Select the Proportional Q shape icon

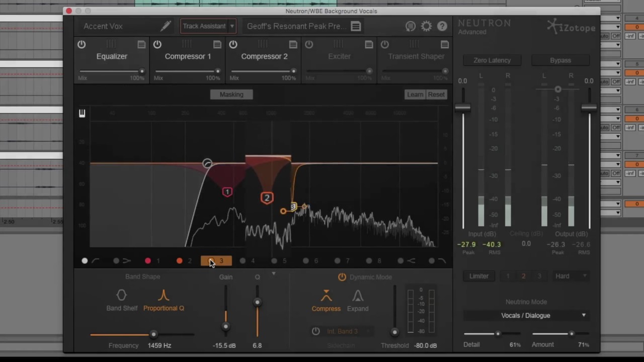[x=164, y=295]
